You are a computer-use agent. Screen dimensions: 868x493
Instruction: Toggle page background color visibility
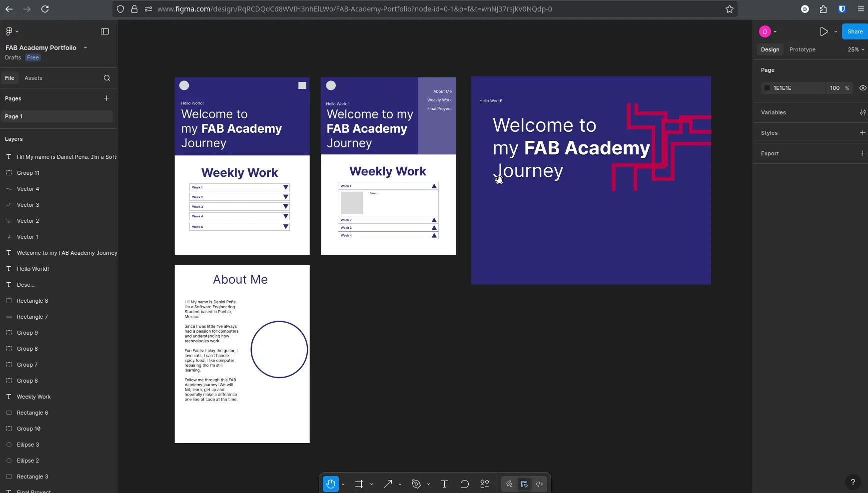pos(863,88)
